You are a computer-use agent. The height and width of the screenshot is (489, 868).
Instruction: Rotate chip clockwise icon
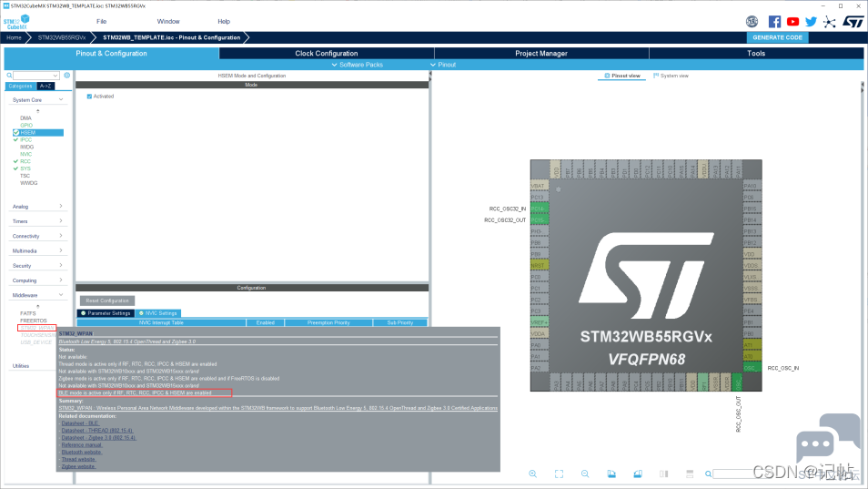(611, 474)
